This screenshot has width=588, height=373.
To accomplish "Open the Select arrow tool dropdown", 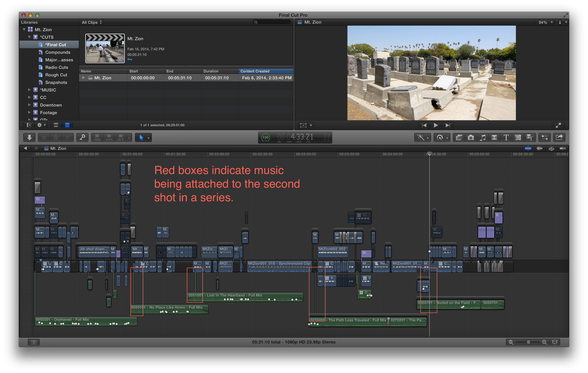I will click(x=143, y=137).
